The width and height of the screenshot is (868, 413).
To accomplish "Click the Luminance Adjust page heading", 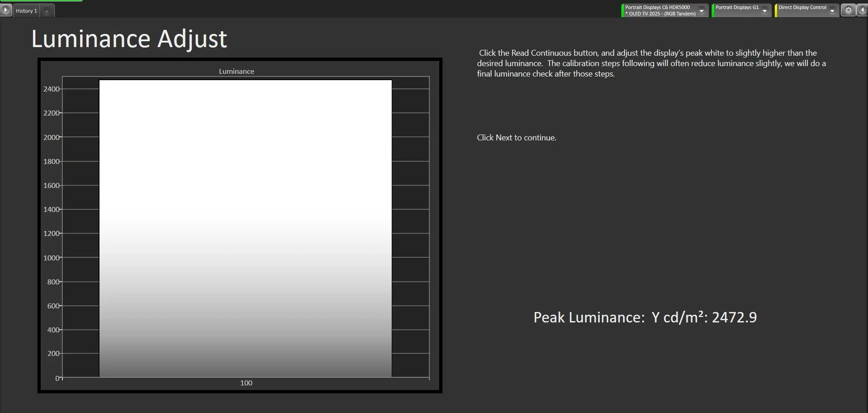I will tap(129, 39).
